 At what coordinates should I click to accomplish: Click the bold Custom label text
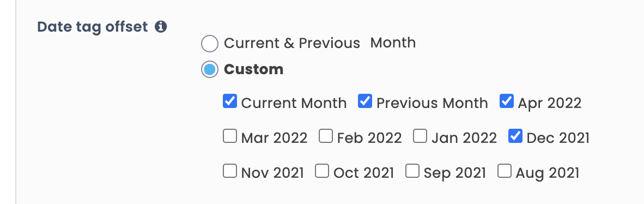pos(253,69)
